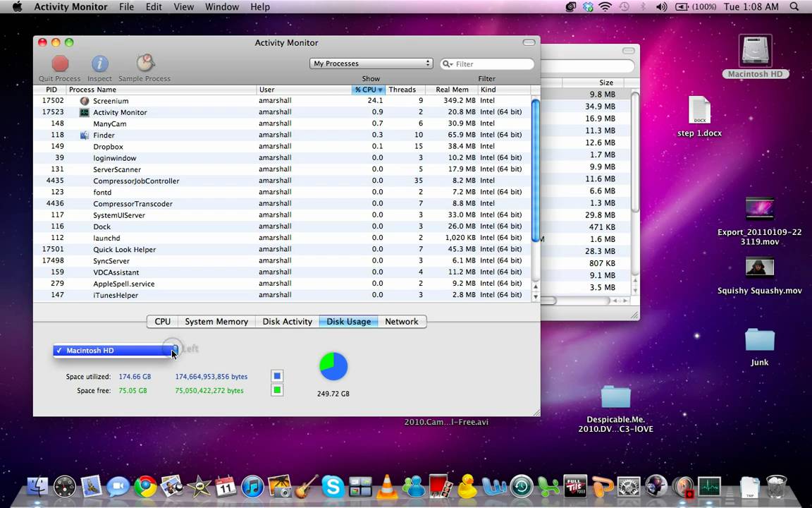Open iCal from the Dock
Screen dimensions: 812x508
coord(226,487)
